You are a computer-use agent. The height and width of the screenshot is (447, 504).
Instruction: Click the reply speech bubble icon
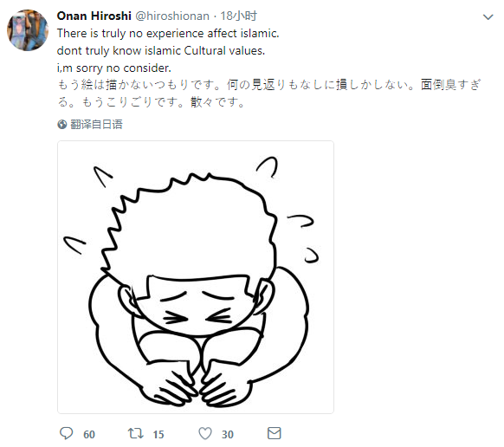coord(67,433)
